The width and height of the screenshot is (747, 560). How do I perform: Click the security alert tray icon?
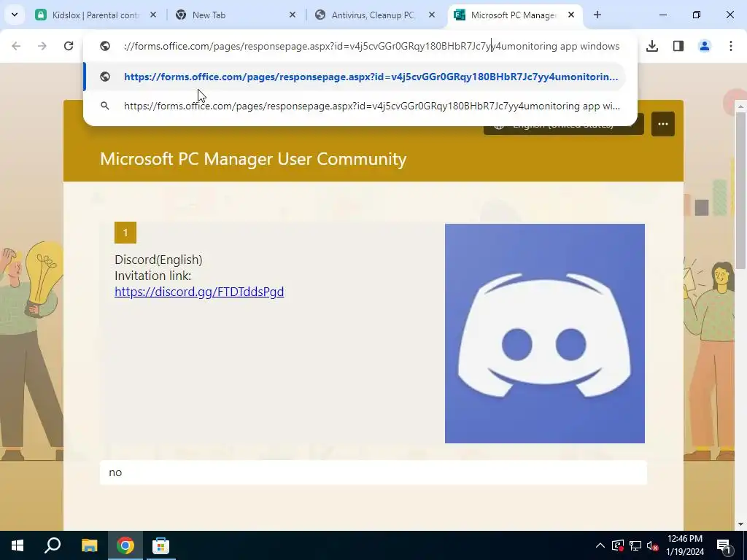(617, 545)
